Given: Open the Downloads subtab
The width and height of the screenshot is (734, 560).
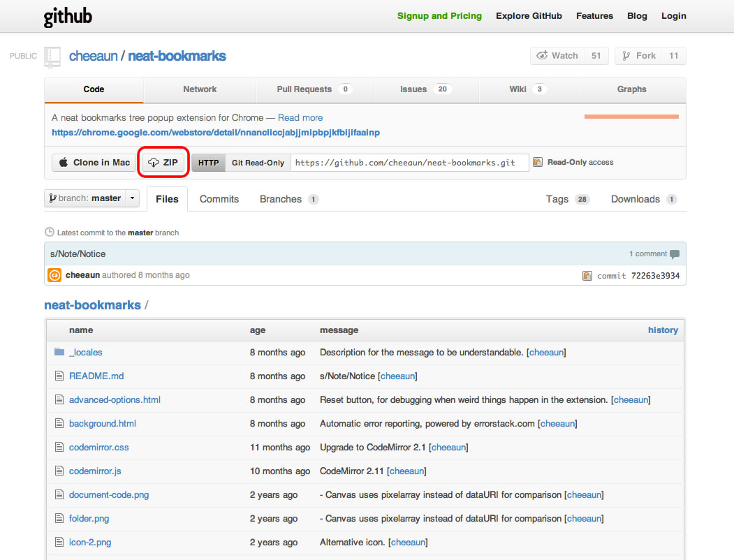Looking at the screenshot, I should coord(644,199).
